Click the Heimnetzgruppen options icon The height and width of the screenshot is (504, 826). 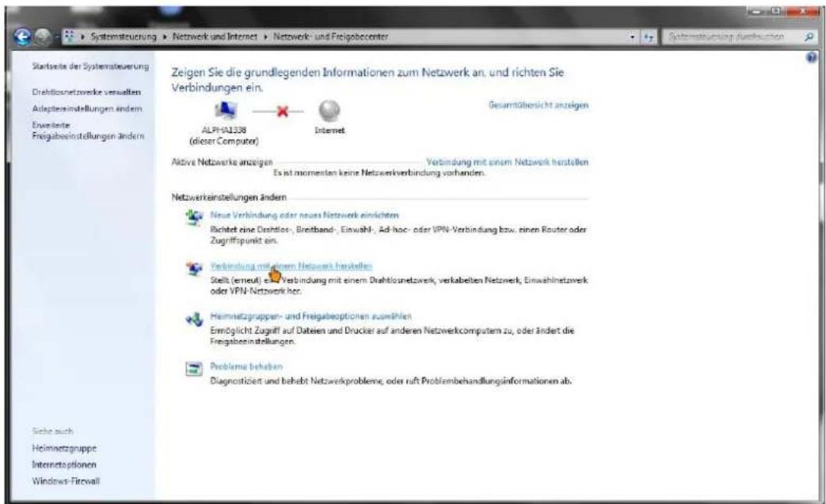(194, 318)
